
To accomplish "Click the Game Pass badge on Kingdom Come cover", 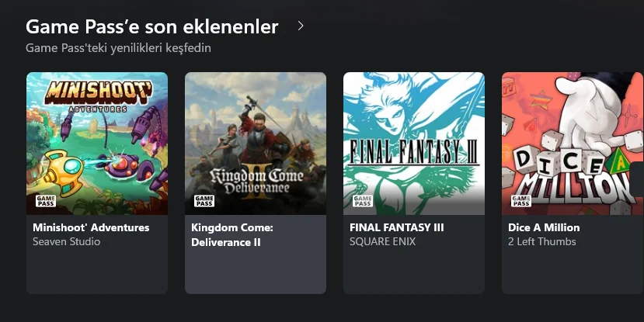I will click(204, 201).
